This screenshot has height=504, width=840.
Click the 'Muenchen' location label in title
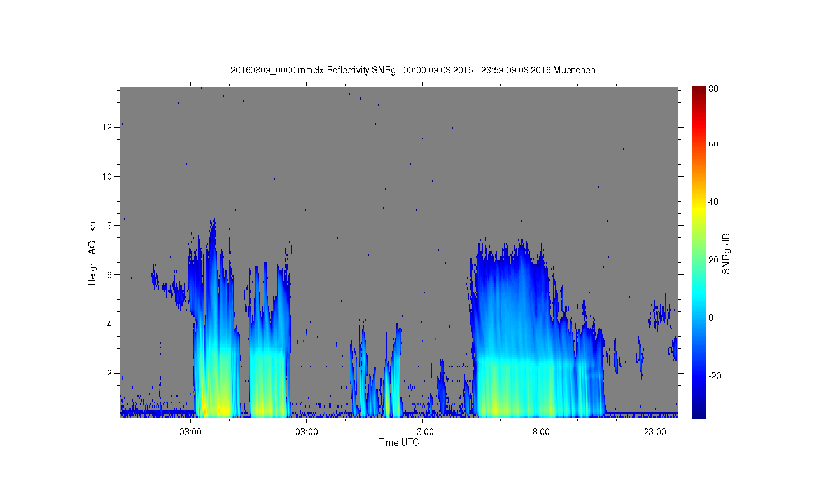(574, 71)
